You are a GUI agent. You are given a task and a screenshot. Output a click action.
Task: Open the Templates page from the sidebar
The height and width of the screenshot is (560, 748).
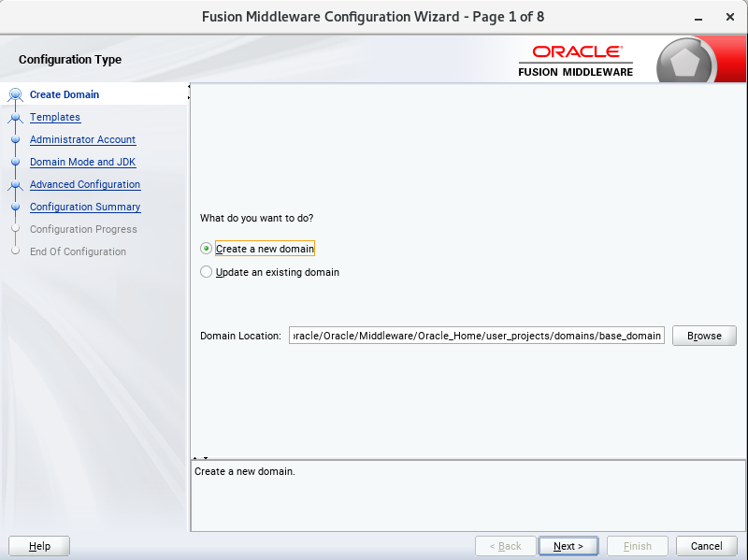point(55,117)
